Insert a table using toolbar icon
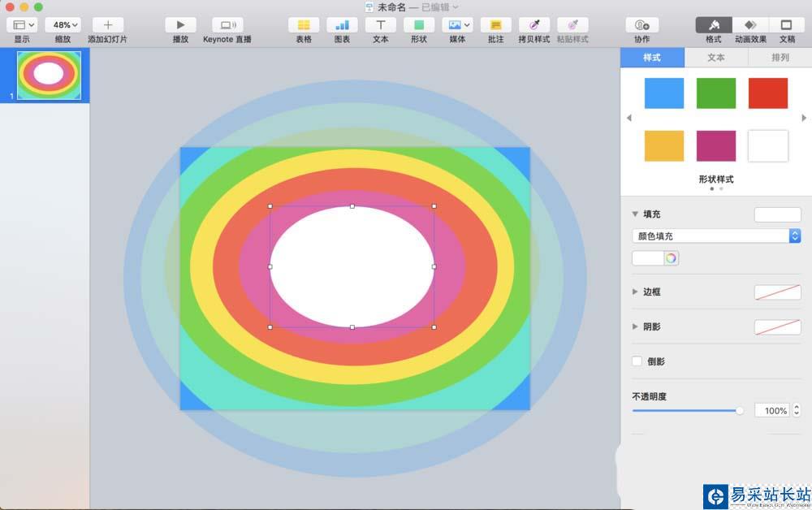812x510 pixels. [304, 25]
